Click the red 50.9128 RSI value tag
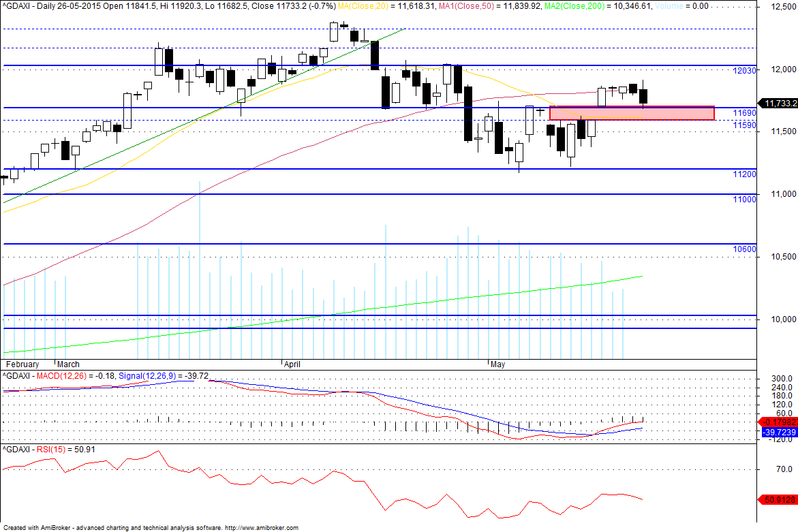This screenshot has height=532, width=798. coord(778,500)
